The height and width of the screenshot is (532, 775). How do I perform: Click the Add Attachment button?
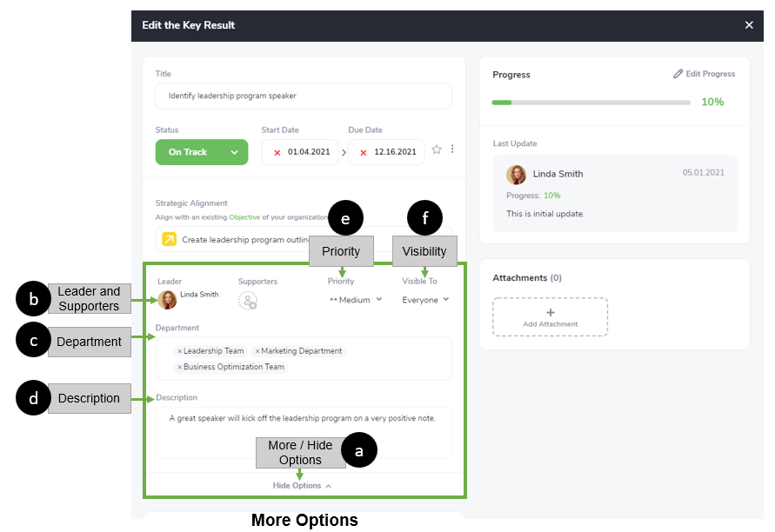click(x=550, y=316)
